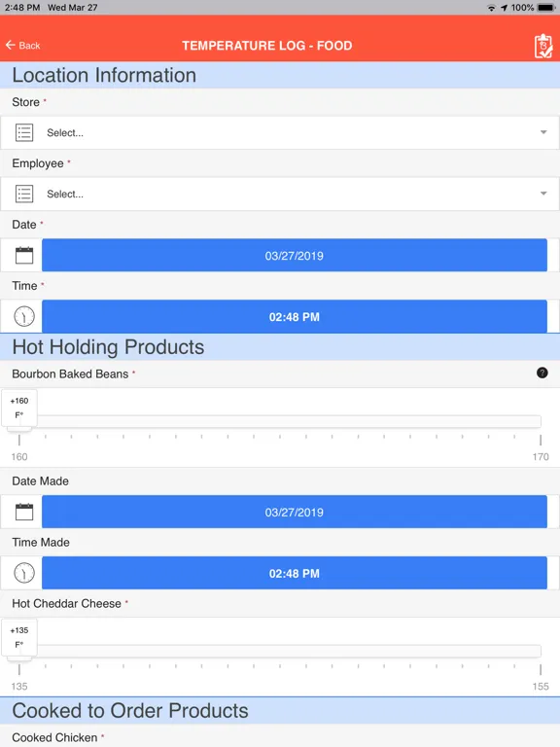Click the Store list icon

pos(24,132)
